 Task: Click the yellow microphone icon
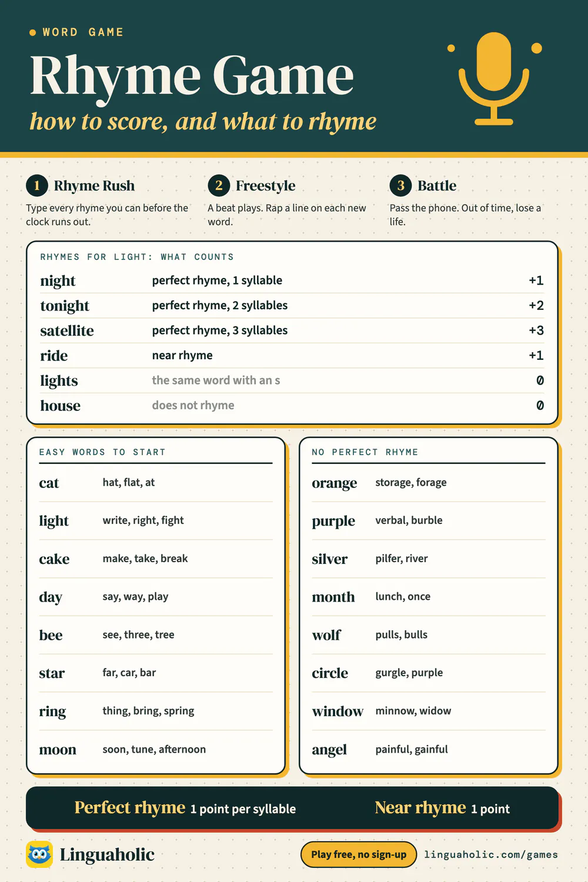(x=494, y=79)
